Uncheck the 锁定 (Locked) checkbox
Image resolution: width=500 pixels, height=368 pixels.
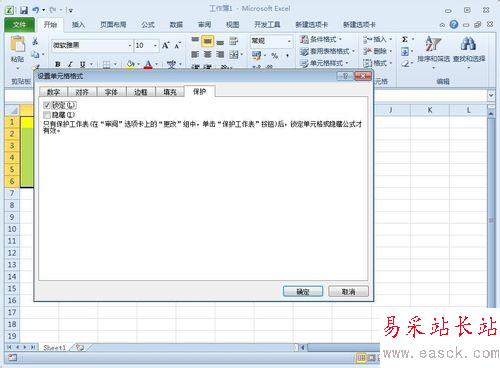click(47, 105)
